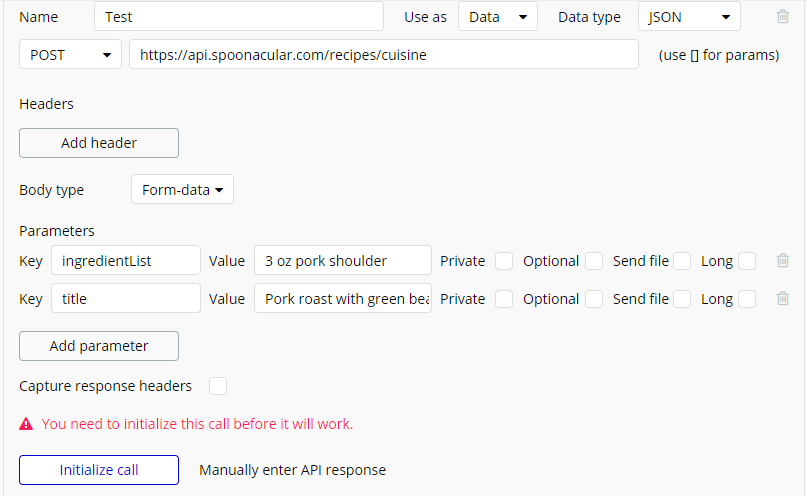The width and height of the screenshot is (807, 496).
Task: Tick Send file for the ingredientList parameter
Action: (682, 261)
